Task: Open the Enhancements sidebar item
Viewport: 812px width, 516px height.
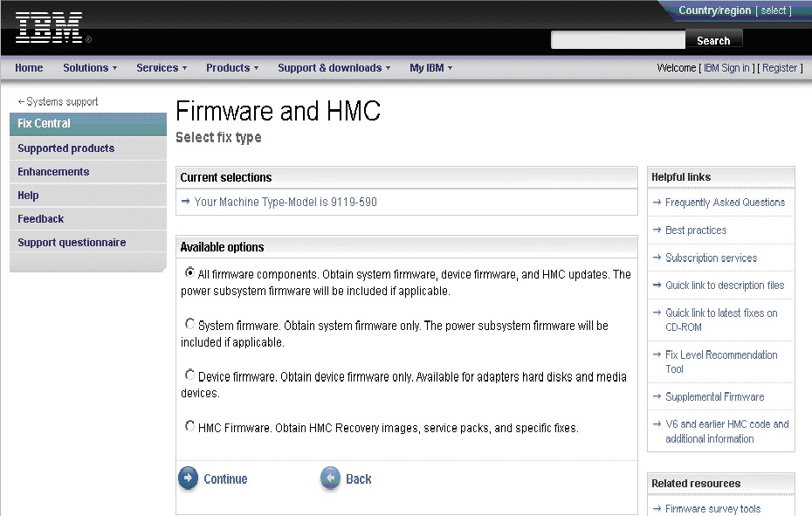Action: [88, 171]
